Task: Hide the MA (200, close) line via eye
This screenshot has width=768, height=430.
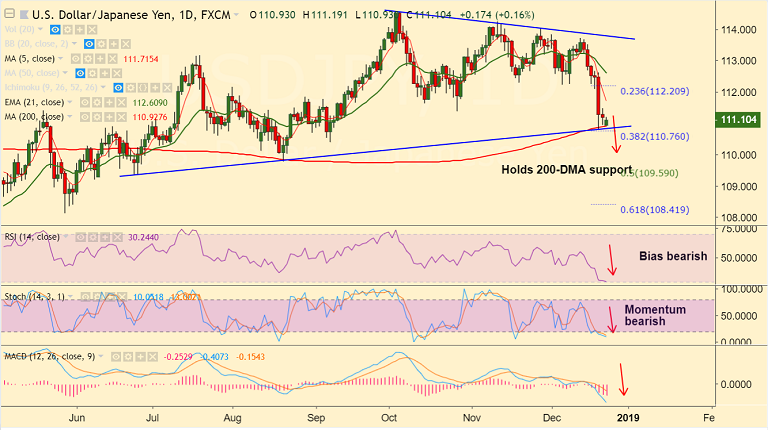Action: 85,117
